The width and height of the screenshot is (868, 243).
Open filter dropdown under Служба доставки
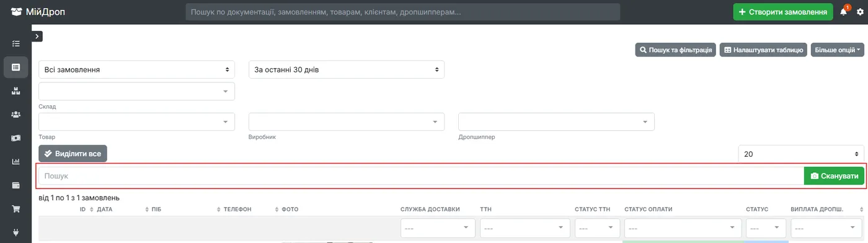coord(437,228)
